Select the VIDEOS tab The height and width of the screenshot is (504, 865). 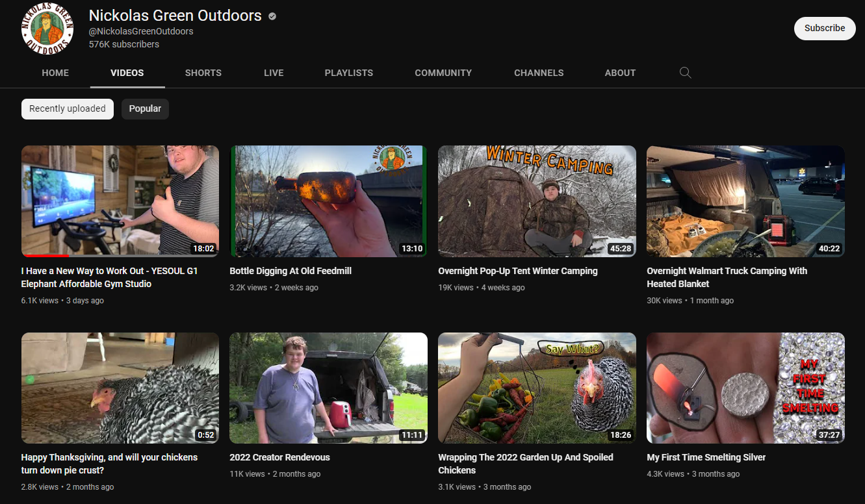(x=127, y=73)
